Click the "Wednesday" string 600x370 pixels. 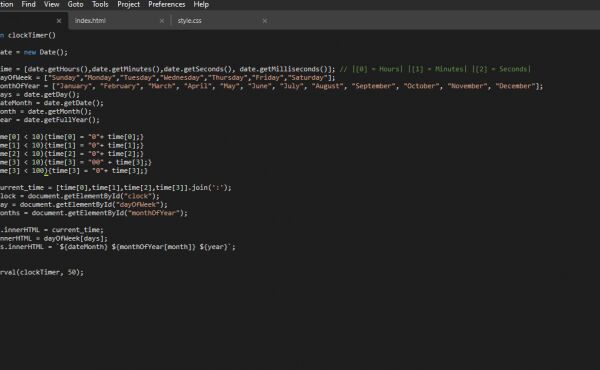click(182, 78)
